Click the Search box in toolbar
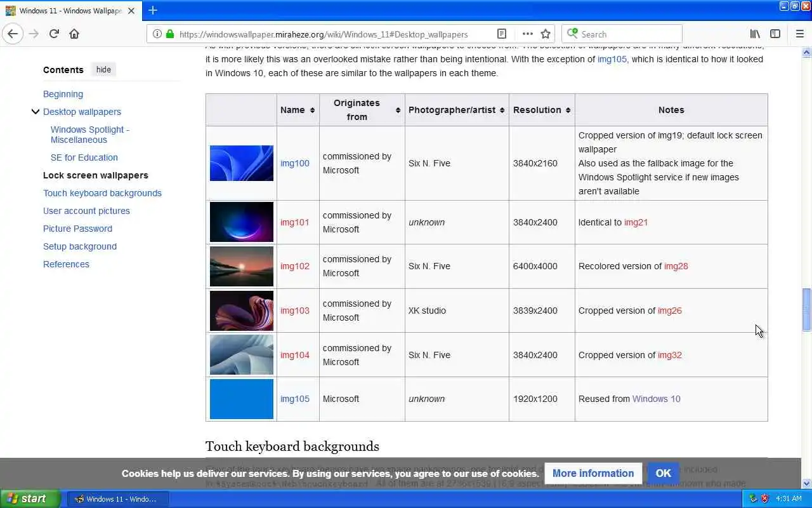 click(x=622, y=34)
